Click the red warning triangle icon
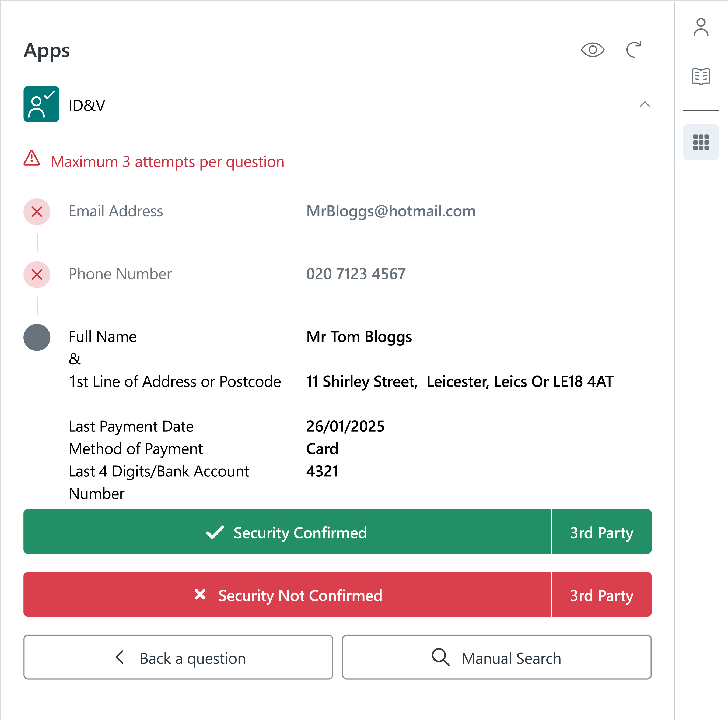 [x=32, y=159]
